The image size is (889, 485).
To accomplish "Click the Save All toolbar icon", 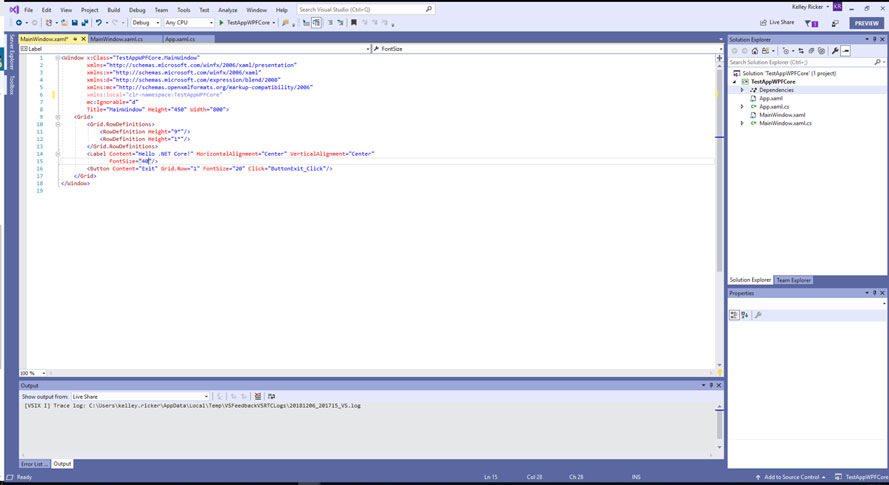I will click(84, 23).
